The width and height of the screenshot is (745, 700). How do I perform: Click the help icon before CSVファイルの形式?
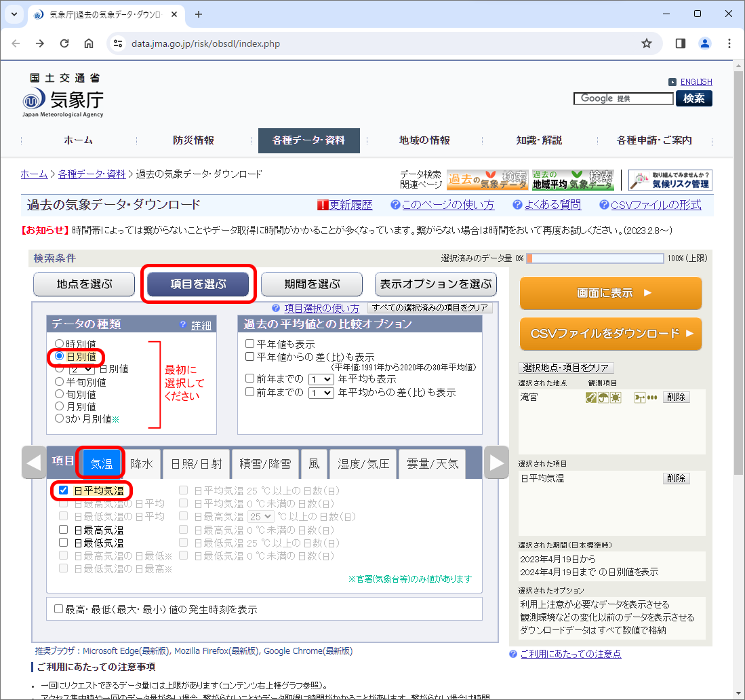point(604,204)
